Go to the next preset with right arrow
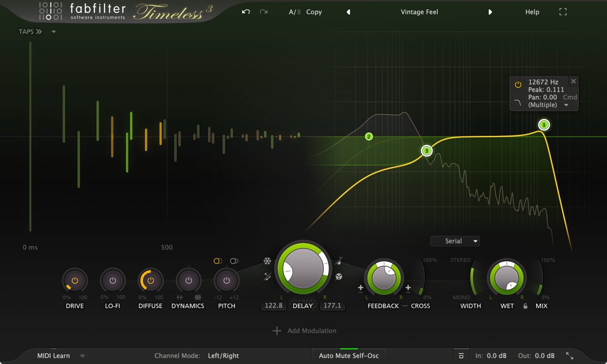The width and height of the screenshot is (607, 364). tap(490, 12)
